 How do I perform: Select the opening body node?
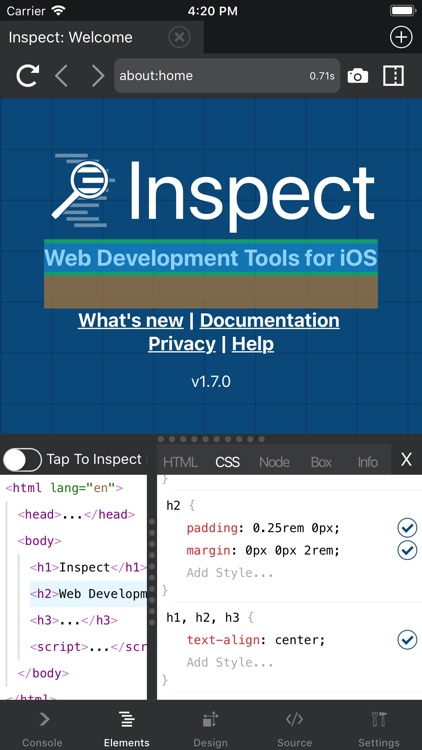39,541
